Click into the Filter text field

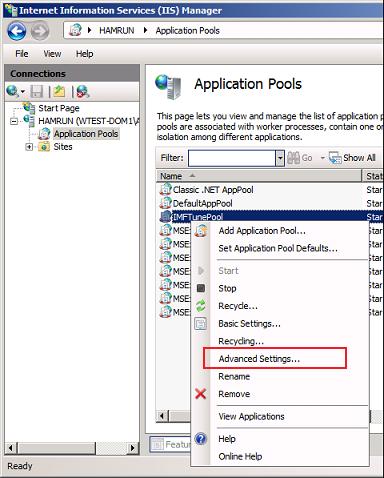[232, 158]
